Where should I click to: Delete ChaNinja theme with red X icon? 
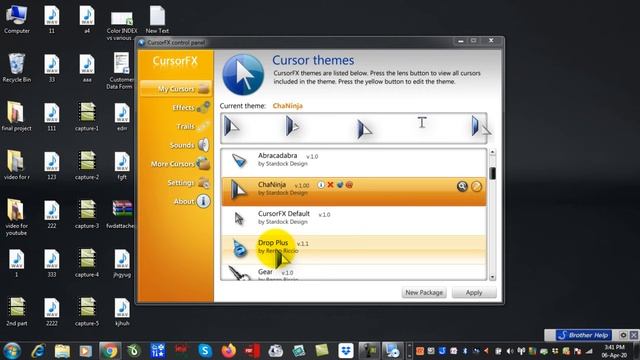tap(330, 185)
